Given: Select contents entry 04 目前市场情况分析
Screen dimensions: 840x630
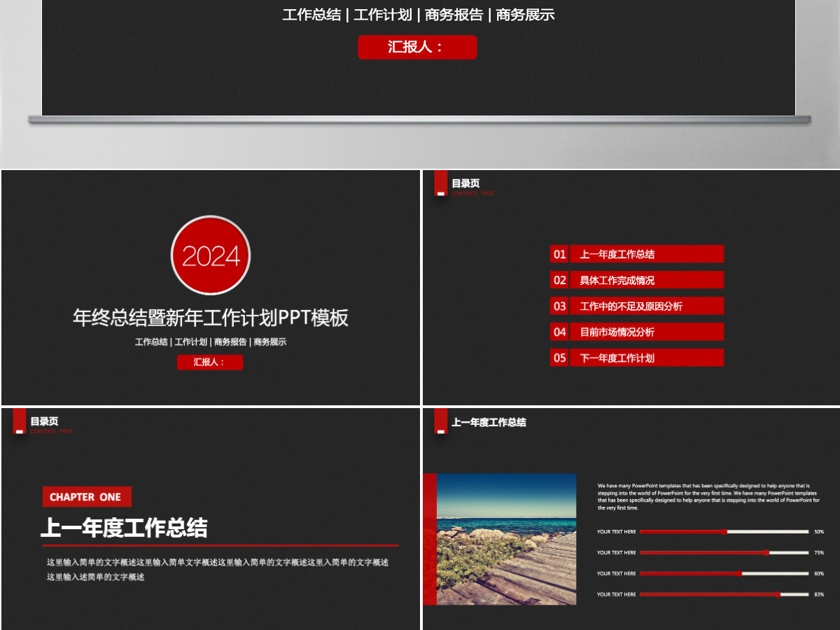Looking at the screenshot, I should 637,332.
